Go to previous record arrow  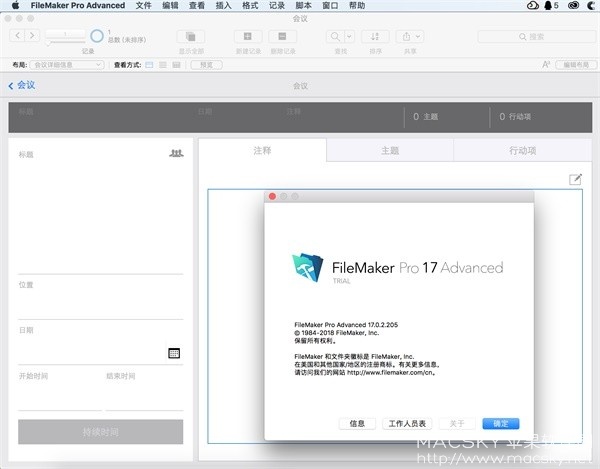[17, 36]
